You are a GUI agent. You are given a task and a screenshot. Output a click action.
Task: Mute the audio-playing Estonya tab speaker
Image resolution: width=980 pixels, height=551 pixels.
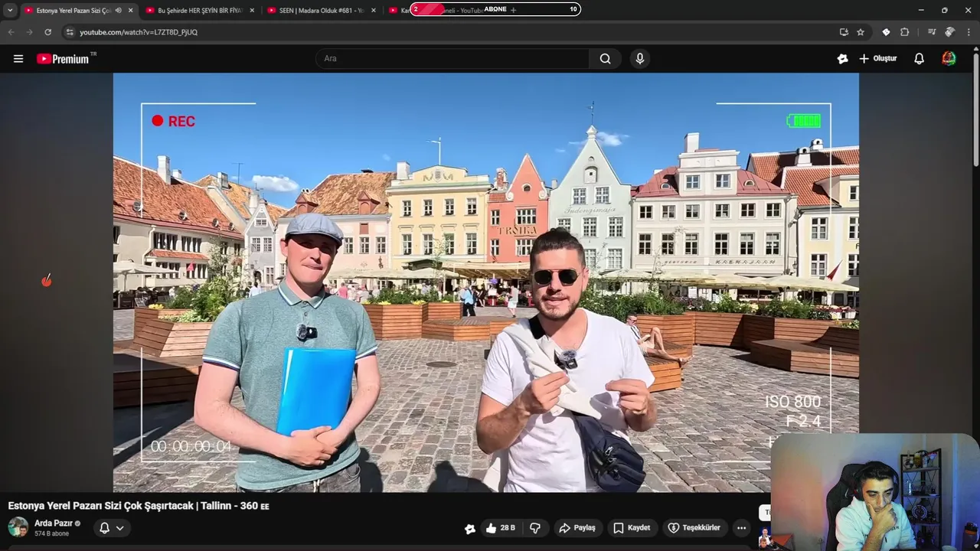click(118, 10)
